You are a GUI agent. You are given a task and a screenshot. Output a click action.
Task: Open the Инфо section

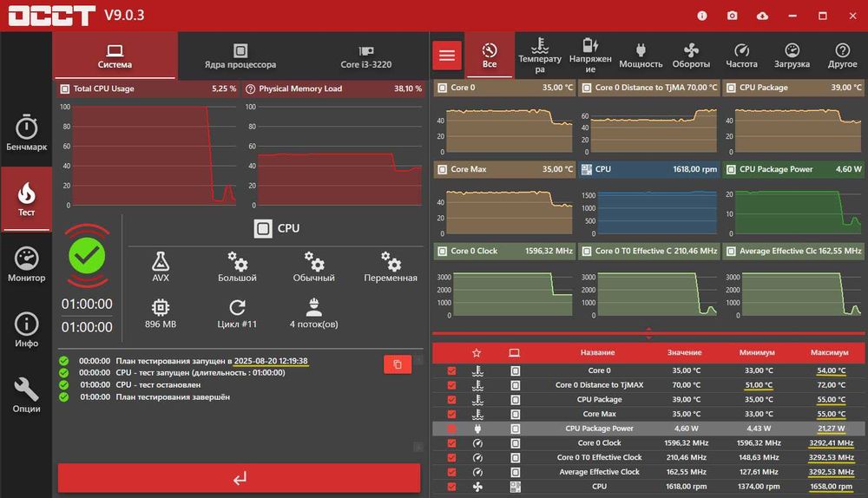[26, 330]
